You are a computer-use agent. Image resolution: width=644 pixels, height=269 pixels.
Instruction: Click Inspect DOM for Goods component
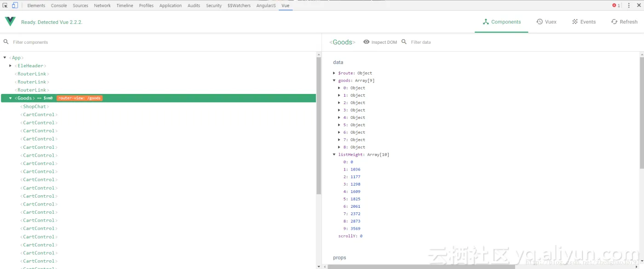380,42
